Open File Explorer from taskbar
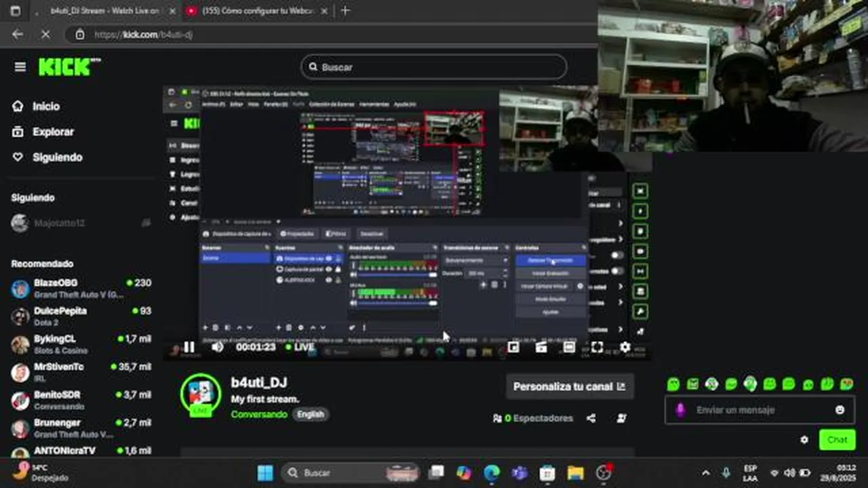 coord(575,472)
